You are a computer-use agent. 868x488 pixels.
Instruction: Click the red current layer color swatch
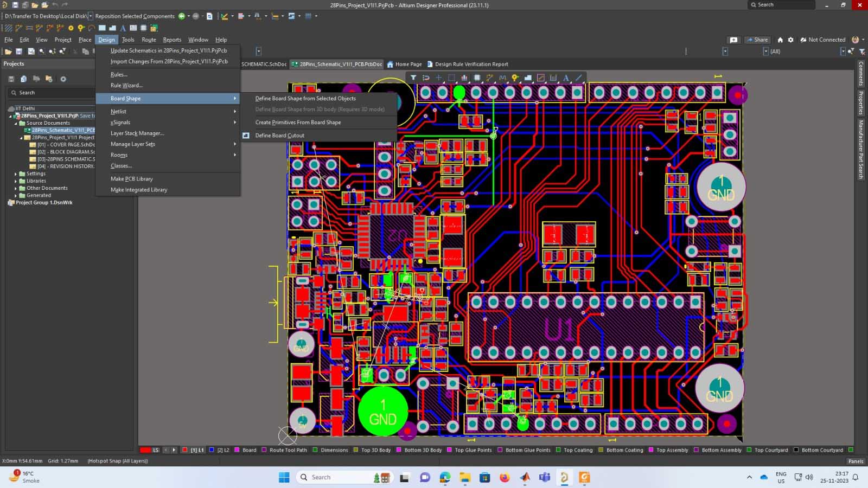145,450
